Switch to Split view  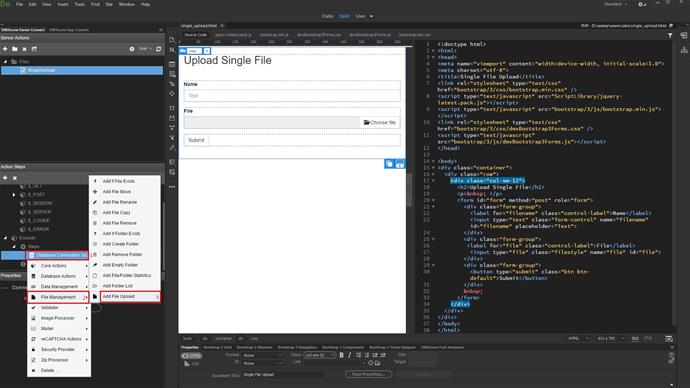[x=344, y=16]
